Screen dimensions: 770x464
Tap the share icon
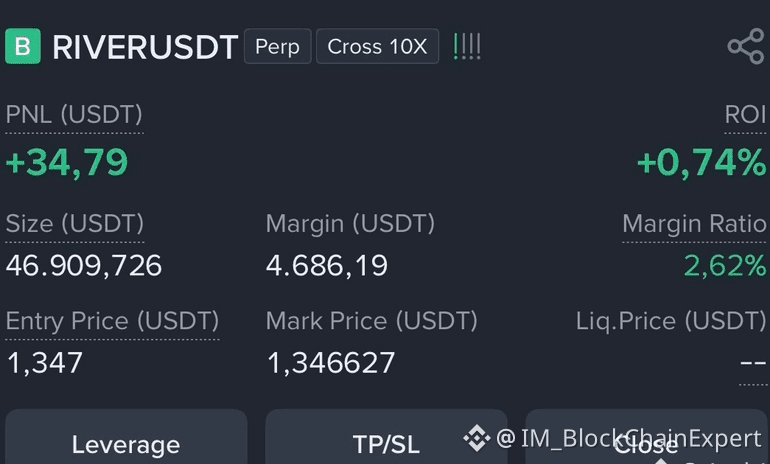point(746,46)
